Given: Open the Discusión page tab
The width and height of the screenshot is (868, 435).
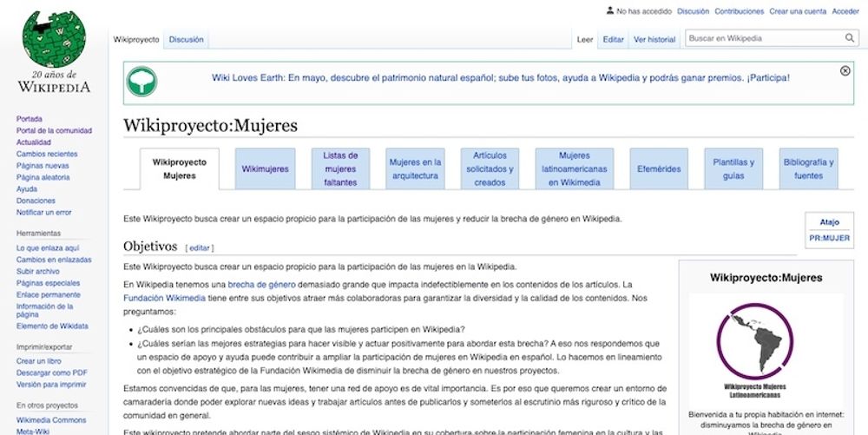Looking at the screenshot, I should tap(186, 39).
